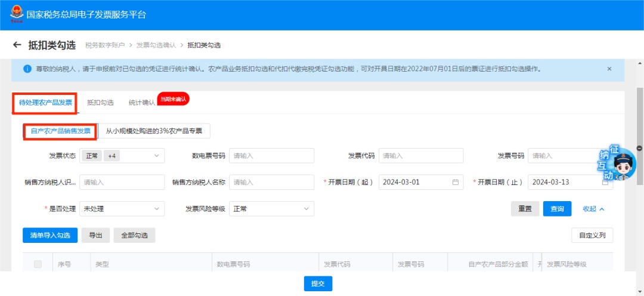Click the info icon in notice banner
Viewport: 644px width, 296px height.
27,69
